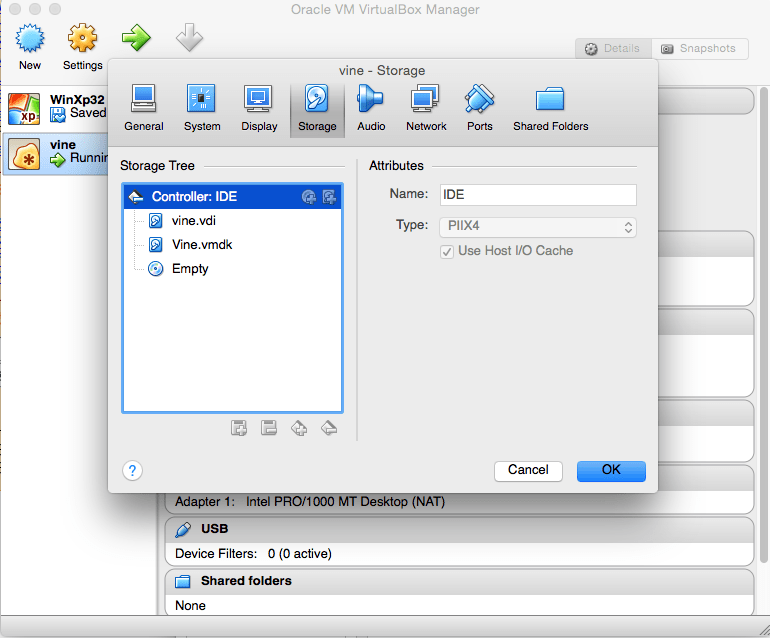770x638 pixels.
Task: Switch to System settings pane
Action: tap(202, 108)
